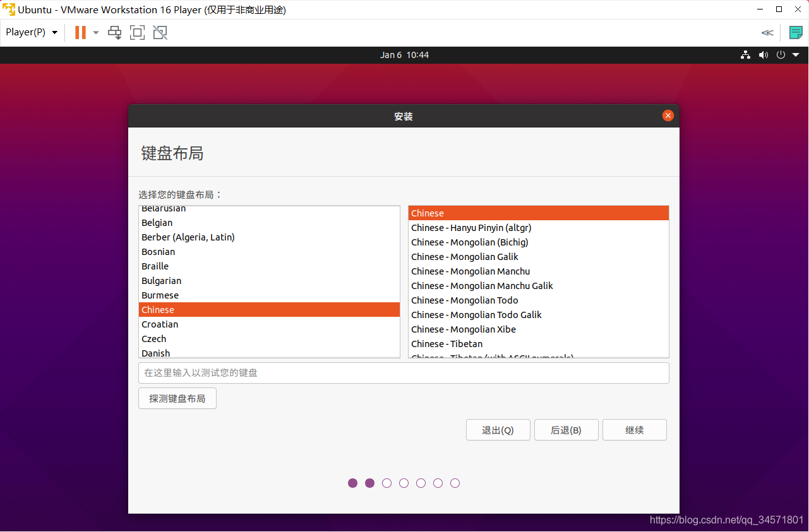
Task: Maximize the VMware Player window
Action: [779, 9]
